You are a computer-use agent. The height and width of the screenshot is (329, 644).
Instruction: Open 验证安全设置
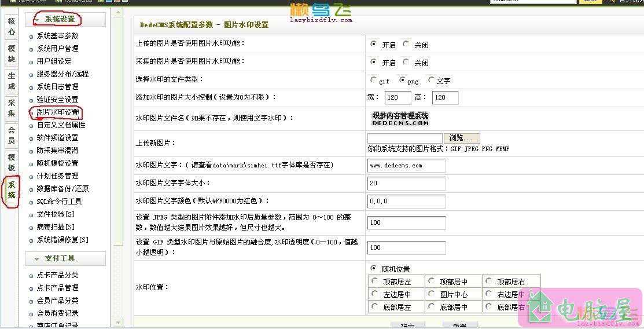click(x=57, y=100)
